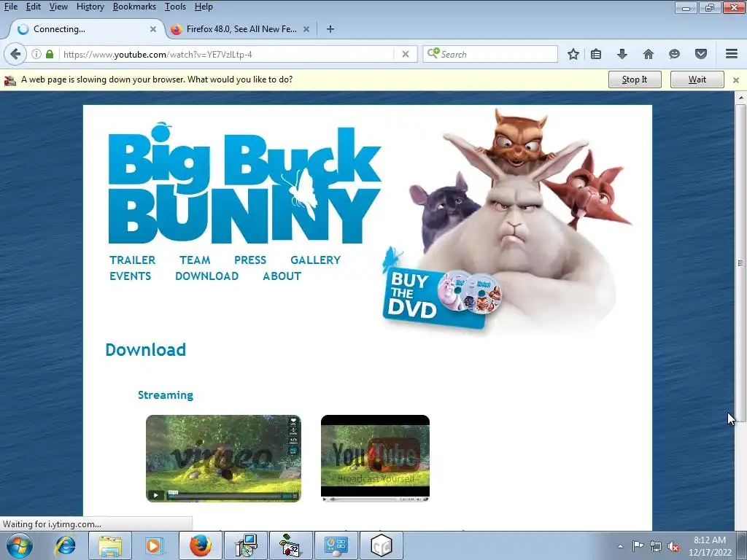Click the Wait button
Viewport: 747px width, 560px height.
tap(697, 79)
